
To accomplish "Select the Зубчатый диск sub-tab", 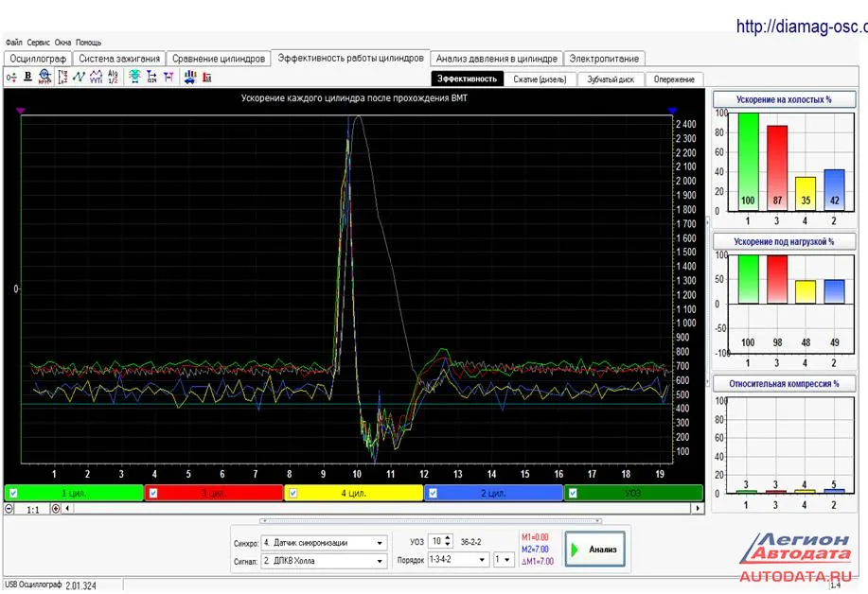I will click(x=611, y=79).
